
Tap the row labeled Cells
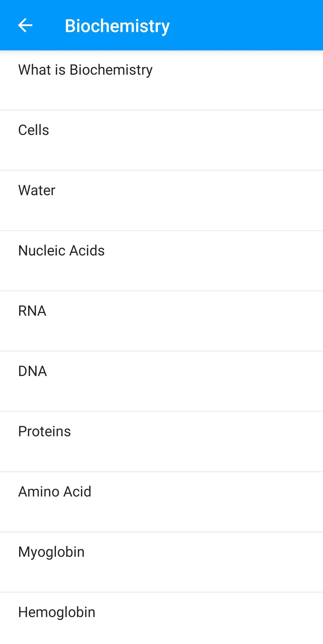tap(161, 140)
